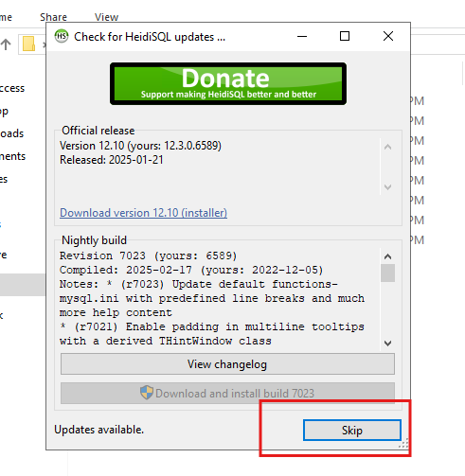Click the green Donate banner

coord(228,83)
